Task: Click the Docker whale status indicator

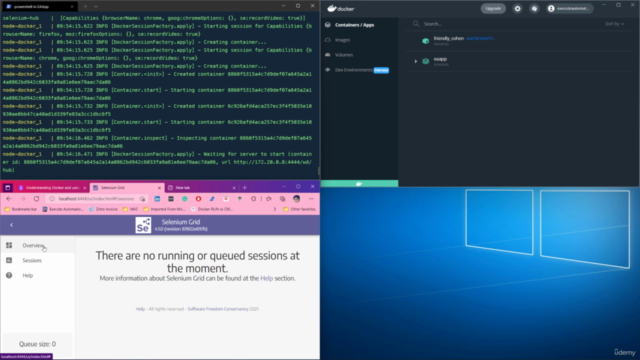Action: (359, 184)
